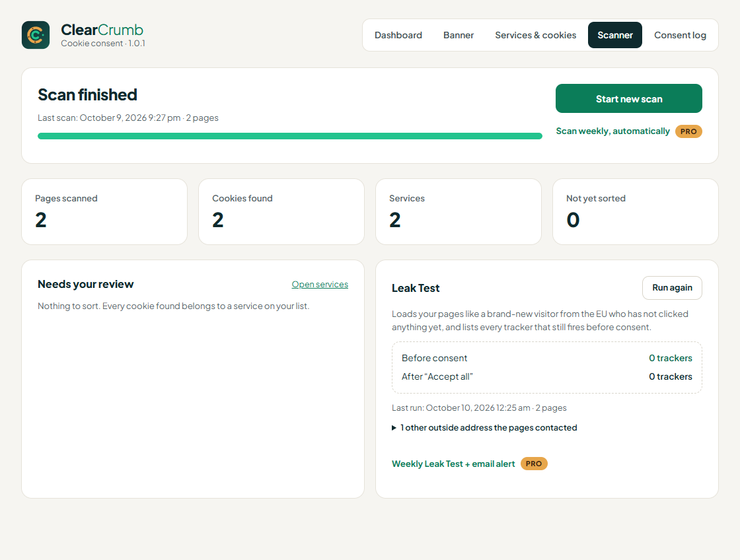Click the After "Accept all" 0 trackers value
This screenshot has height=560, width=740.
670,376
